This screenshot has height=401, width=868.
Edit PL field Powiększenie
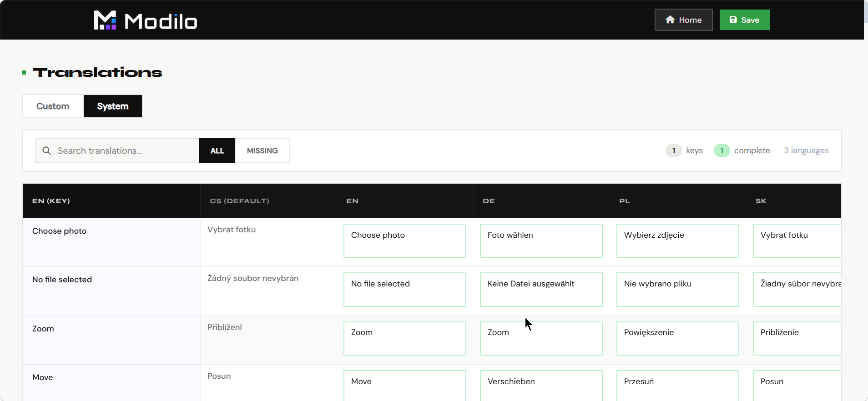pyautogui.click(x=678, y=338)
